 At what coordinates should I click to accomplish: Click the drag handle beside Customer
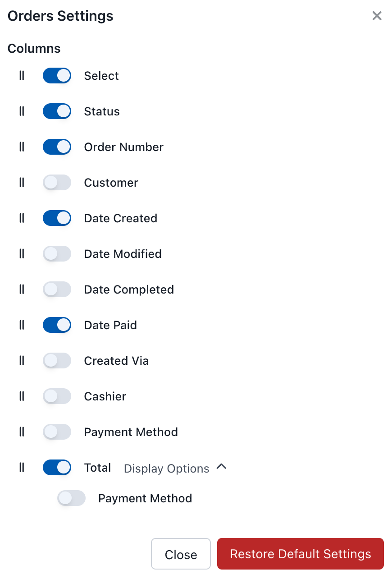click(22, 183)
